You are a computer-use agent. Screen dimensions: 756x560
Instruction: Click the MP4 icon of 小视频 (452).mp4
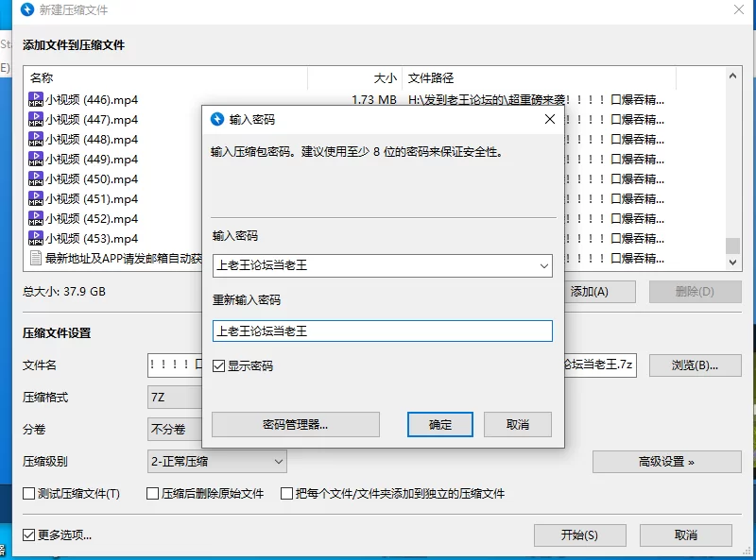pos(36,218)
